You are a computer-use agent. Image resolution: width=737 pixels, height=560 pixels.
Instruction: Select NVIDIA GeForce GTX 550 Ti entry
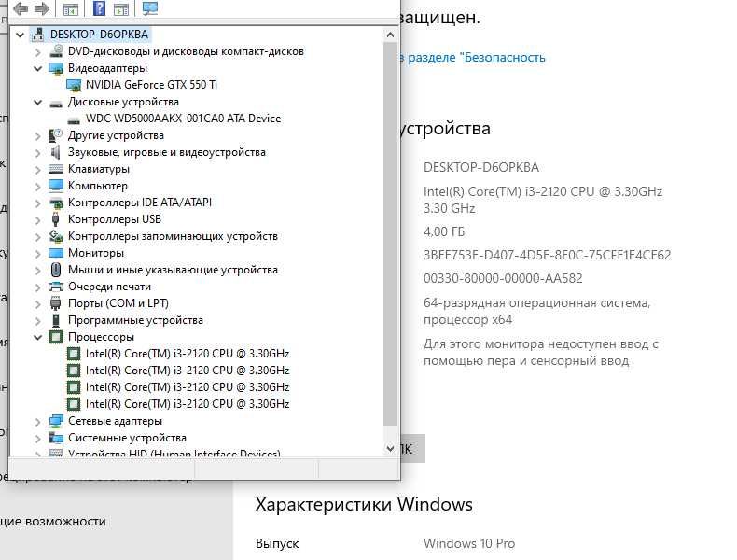pyautogui.click(x=151, y=85)
